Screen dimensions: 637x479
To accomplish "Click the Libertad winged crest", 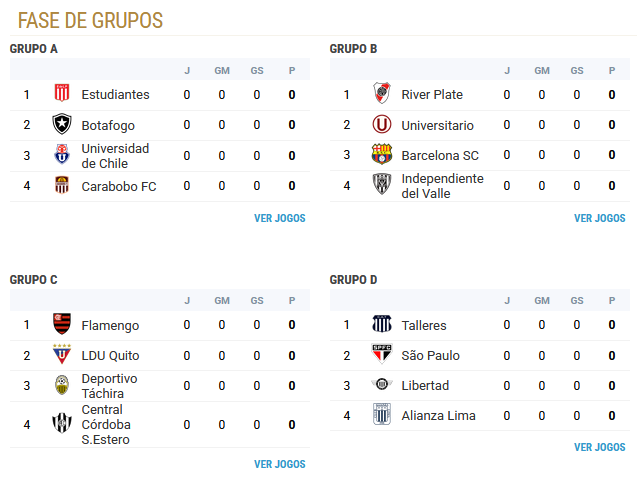I will click(382, 384).
